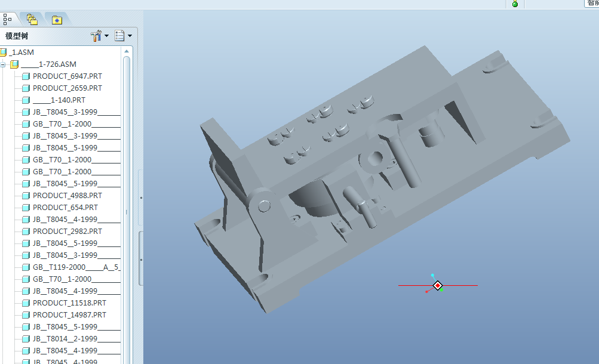Open dropdown arrow next to show list icon
Image resolution: width=599 pixels, height=364 pixels.
click(130, 36)
